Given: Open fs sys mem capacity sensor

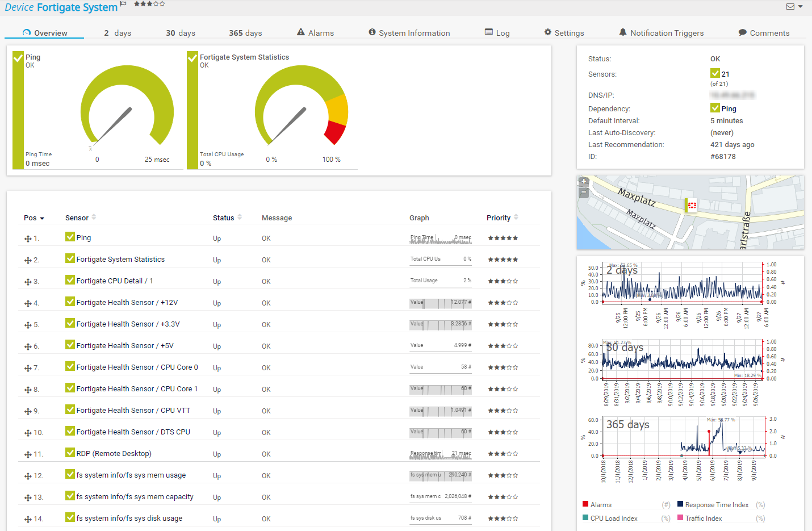Looking at the screenshot, I should pyautogui.click(x=135, y=497).
